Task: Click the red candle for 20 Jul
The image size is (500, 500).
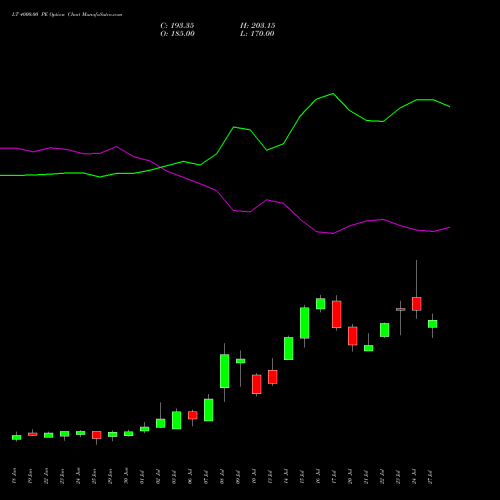Action: pyautogui.click(x=353, y=336)
